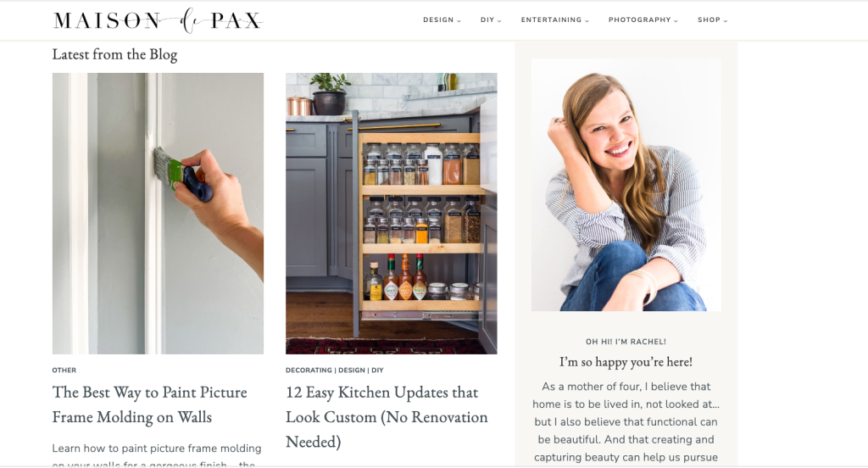Click the I'm so happy you're here heading

point(626,362)
